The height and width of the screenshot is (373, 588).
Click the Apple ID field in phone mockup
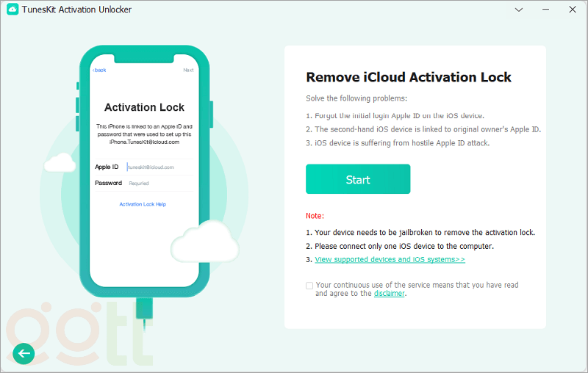click(158, 167)
